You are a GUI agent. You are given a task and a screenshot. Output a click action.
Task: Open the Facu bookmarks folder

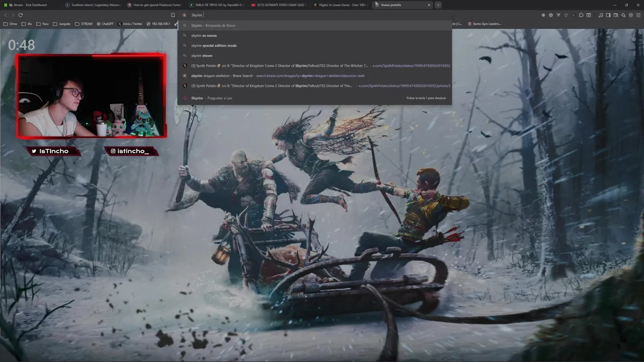(42, 24)
